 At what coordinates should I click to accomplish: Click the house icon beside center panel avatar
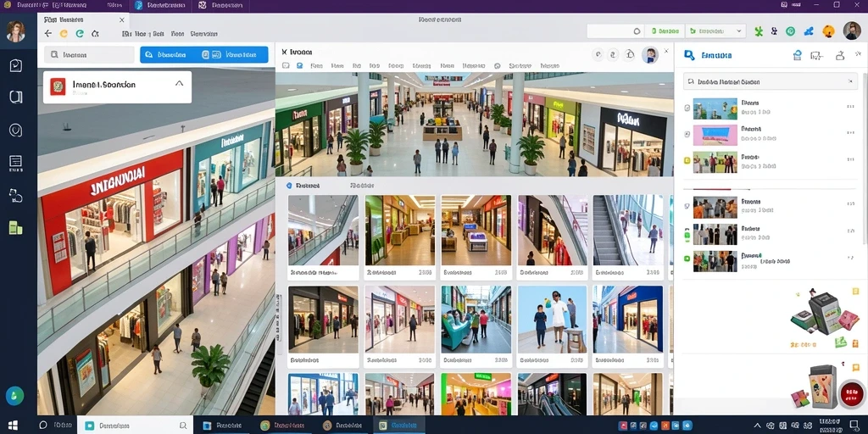click(x=630, y=54)
